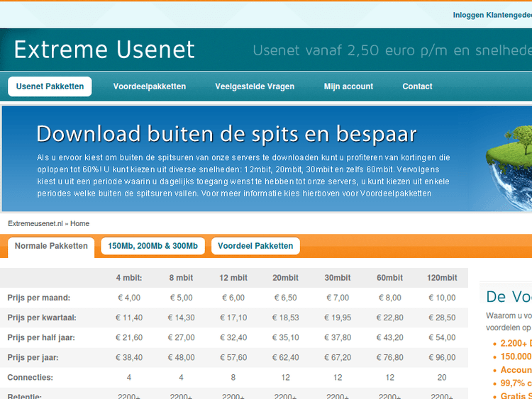Click the € 19,95 quarterly price cell
This screenshot has height=399, width=532.
338,318
